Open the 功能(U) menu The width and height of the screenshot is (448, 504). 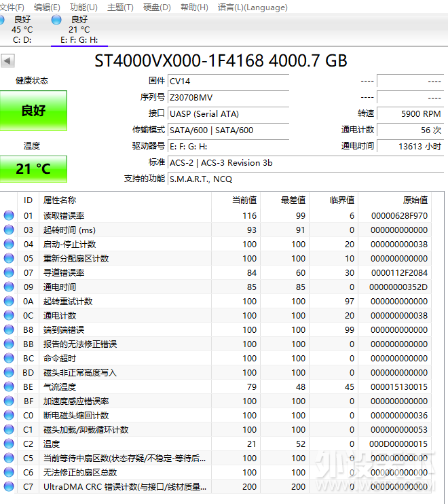[83, 7]
